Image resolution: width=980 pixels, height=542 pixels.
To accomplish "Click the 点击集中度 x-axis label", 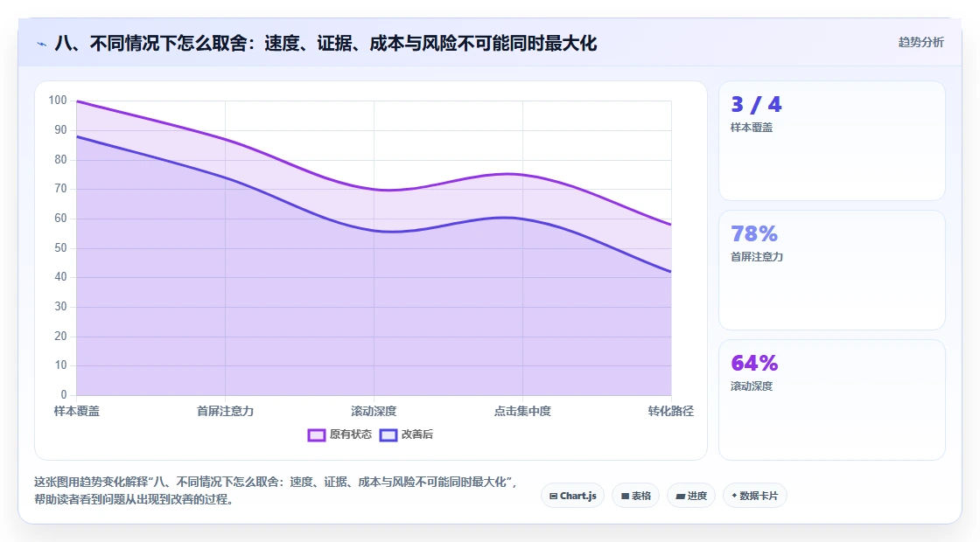I will 522,411.
